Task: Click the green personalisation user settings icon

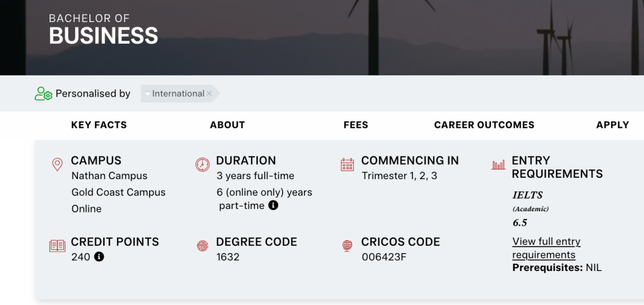Action: click(x=43, y=94)
